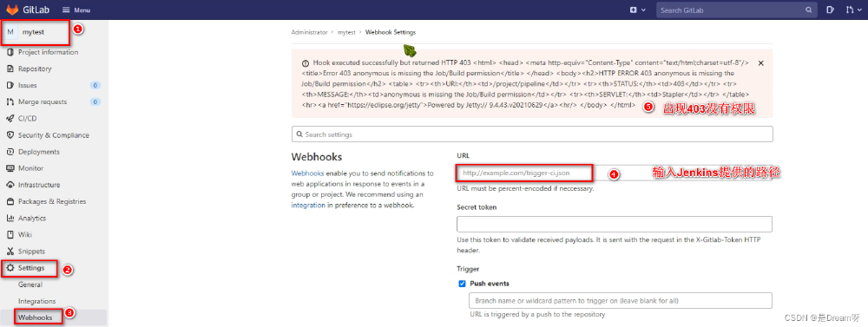This screenshot has height=327, width=868.
Task: Open the Snippets scissors icon
Action: (x=10, y=252)
